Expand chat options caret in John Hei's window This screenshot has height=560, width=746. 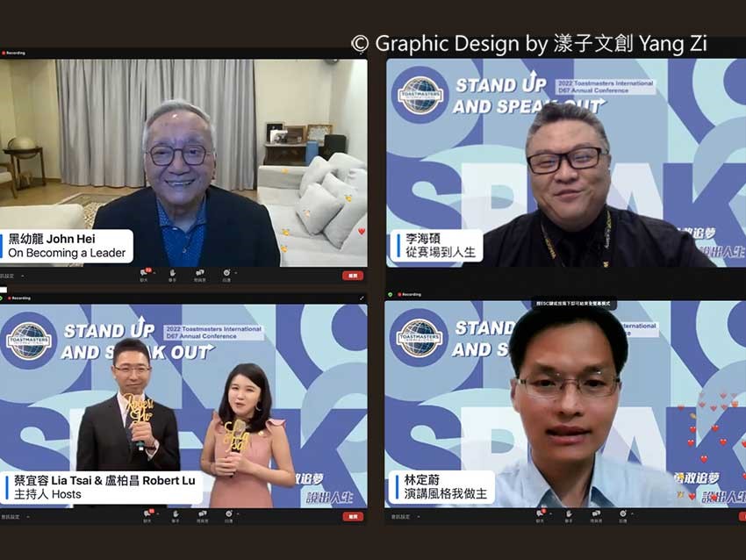pyautogui.click(x=154, y=273)
